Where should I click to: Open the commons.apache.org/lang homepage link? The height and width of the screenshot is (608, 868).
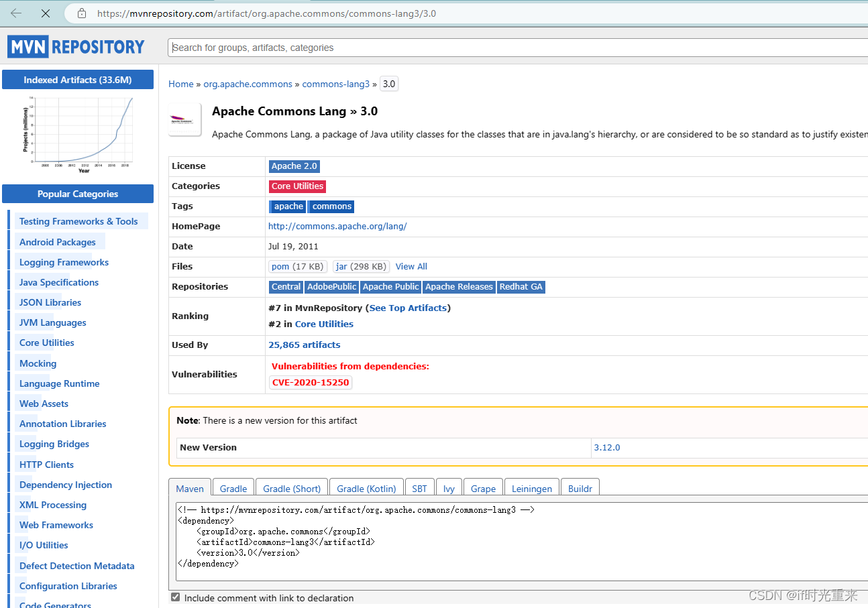[x=337, y=227]
